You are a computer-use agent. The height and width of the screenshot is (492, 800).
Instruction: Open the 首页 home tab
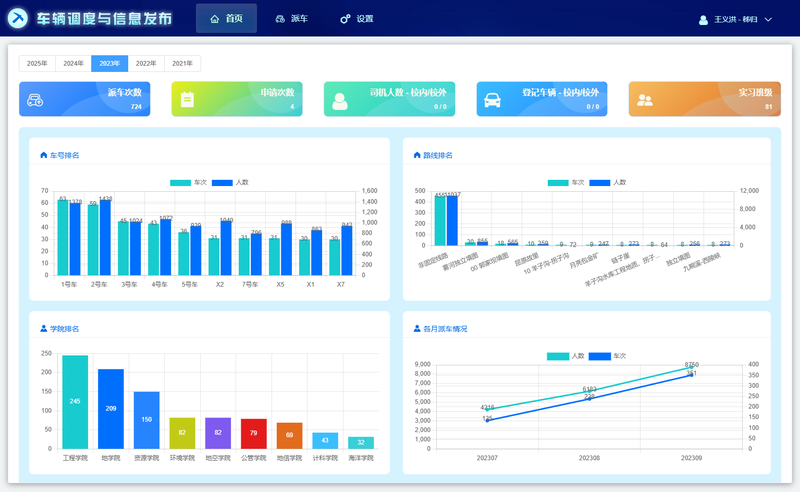227,18
